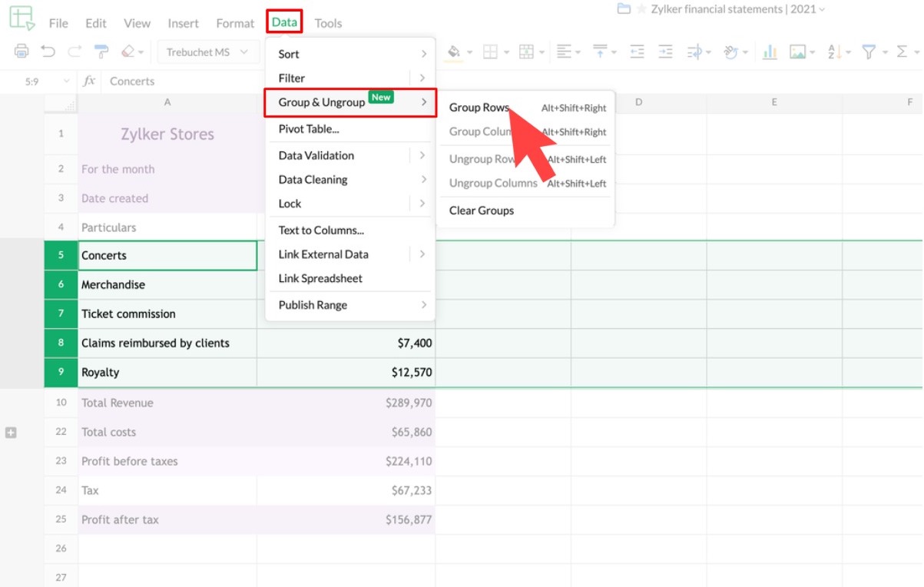Screen dimensions: 924x587
Task: Choose Group Rows from submenu
Action: 479,108
